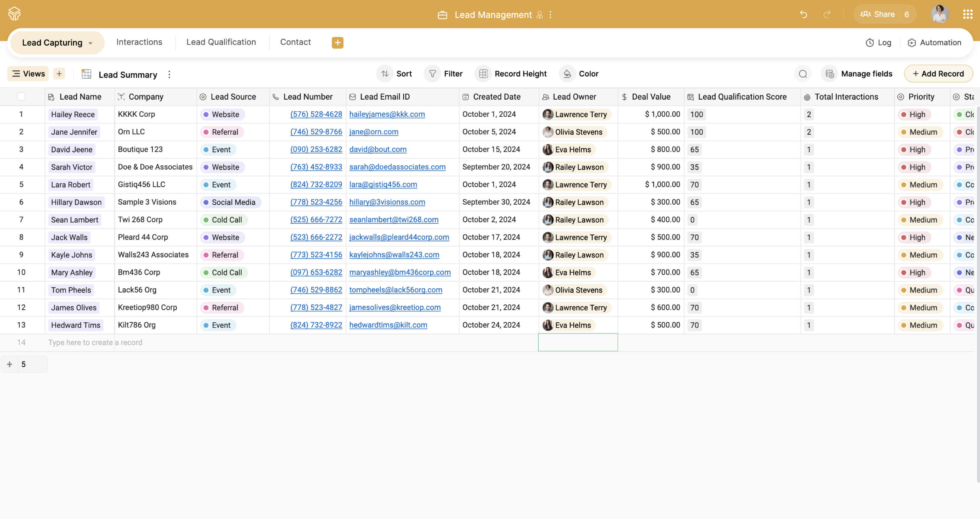Expand the Lead Capturing tab dropdown

(x=90, y=43)
